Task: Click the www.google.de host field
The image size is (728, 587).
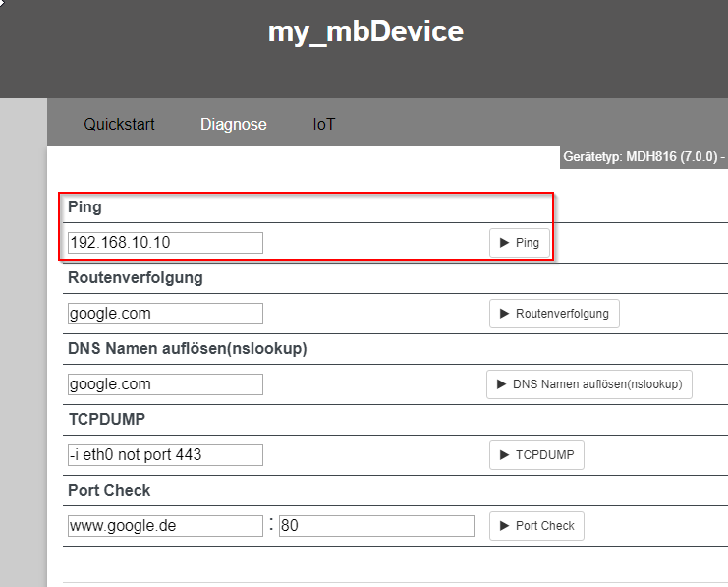Action: 165,526
